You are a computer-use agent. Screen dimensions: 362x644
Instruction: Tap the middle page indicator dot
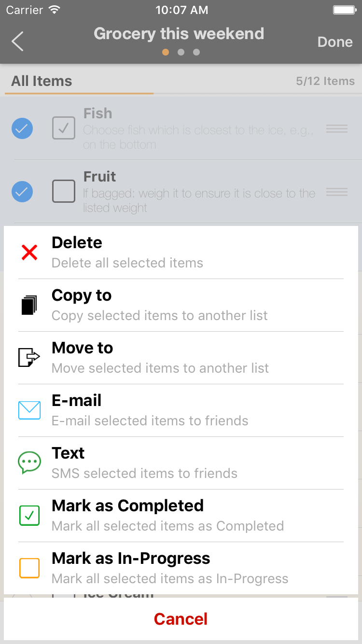point(181,52)
